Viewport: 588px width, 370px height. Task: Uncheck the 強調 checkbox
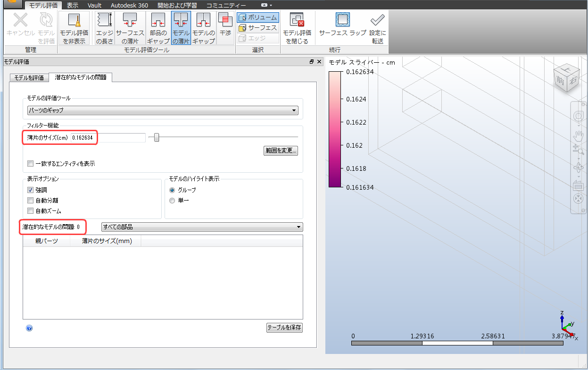click(x=30, y=190)
